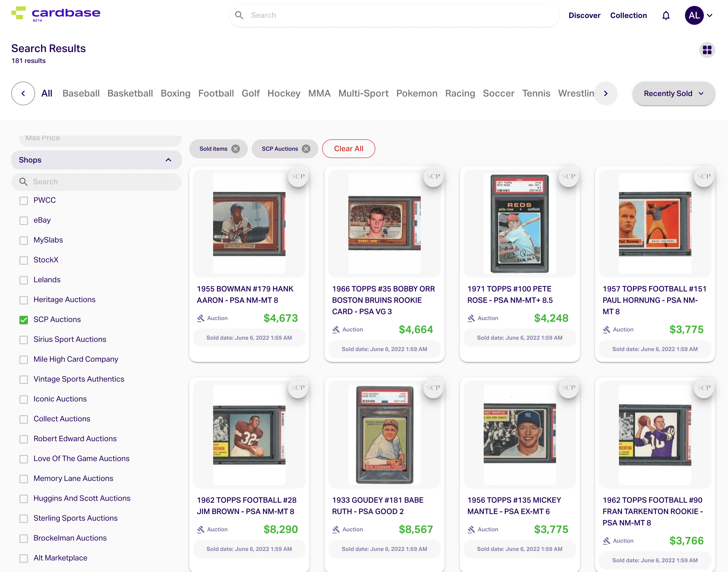This screenshot has height=572, width=728.
Task: Remove the SCP Auctions filter chip
Action: tap(306, 149)
